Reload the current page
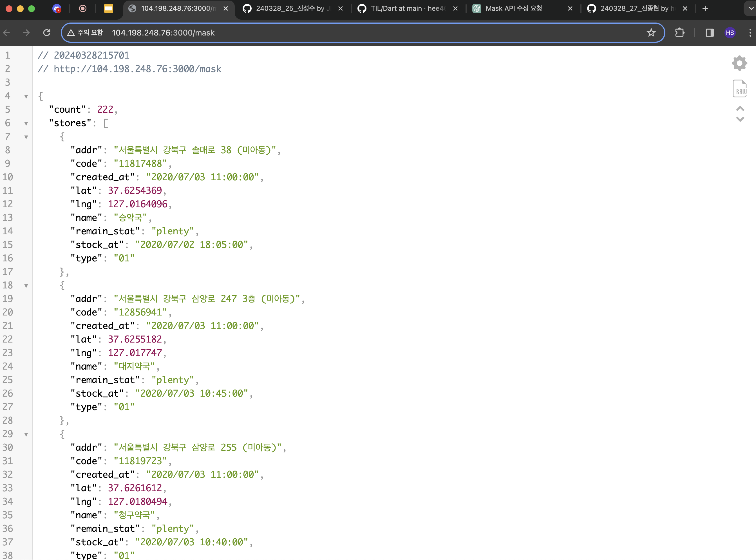The image size is (756, 560). 47,33
